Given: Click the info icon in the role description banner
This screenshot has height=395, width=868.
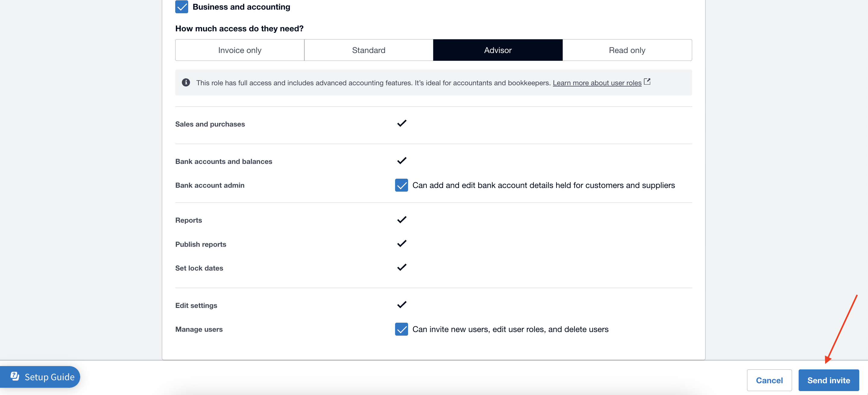Looking at the screenshot, I should tap(186, 82).
